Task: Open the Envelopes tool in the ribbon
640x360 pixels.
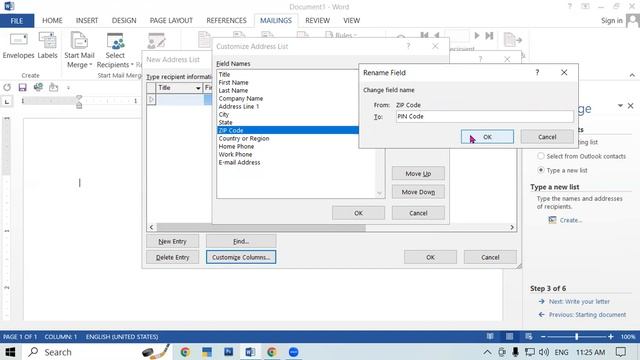Action: pos(18,46)
